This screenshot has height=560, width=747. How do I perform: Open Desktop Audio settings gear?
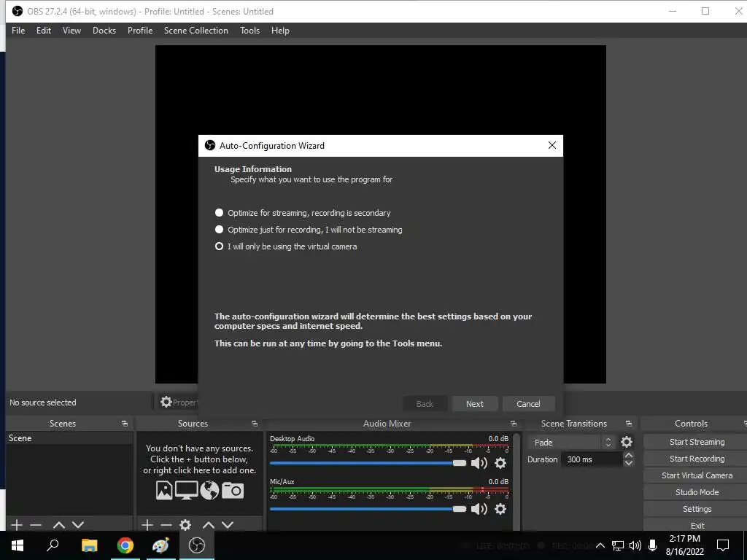500,463
